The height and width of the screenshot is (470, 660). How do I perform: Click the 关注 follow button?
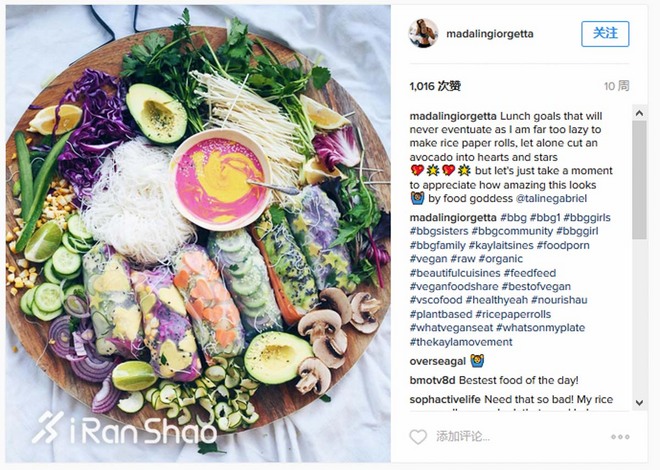point(605,34)
